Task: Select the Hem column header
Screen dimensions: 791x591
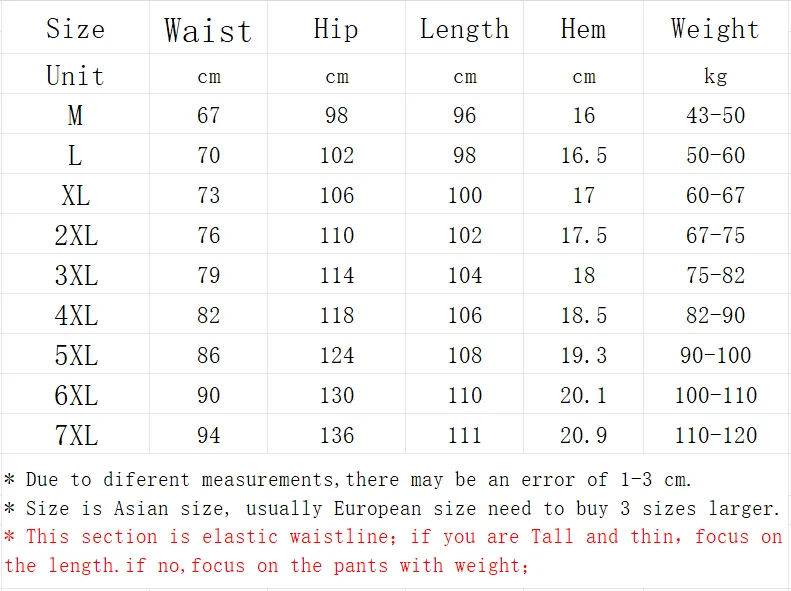Action: 583,29
